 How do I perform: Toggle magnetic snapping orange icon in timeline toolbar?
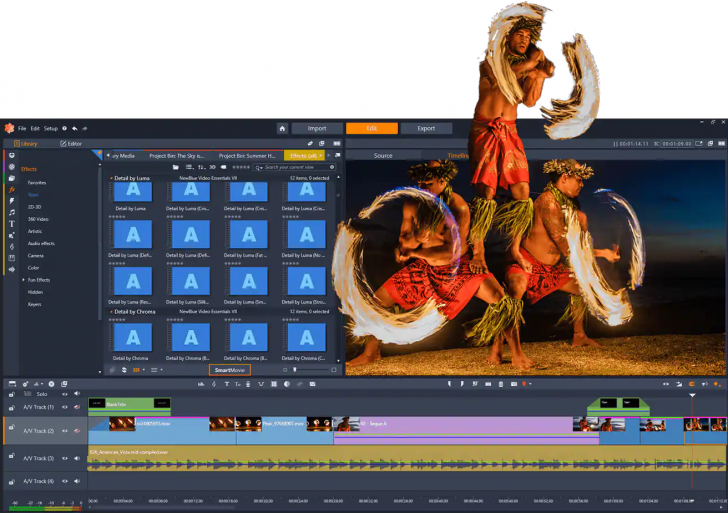pos(691,384)
